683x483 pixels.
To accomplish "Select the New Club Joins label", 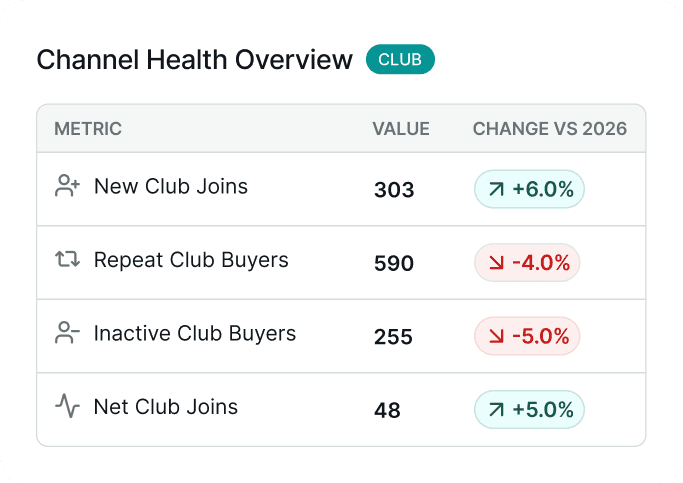I will [171, 186].
